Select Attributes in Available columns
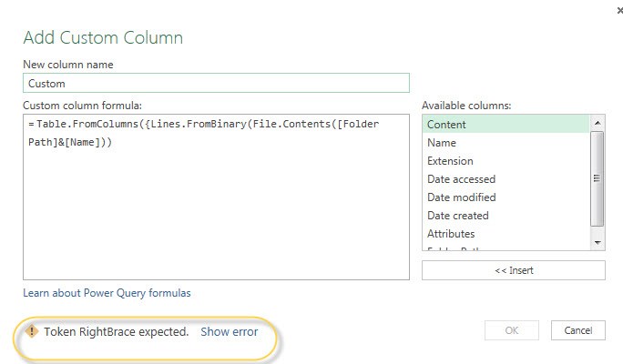Viewport: 623px width, 364px height. 506,234
